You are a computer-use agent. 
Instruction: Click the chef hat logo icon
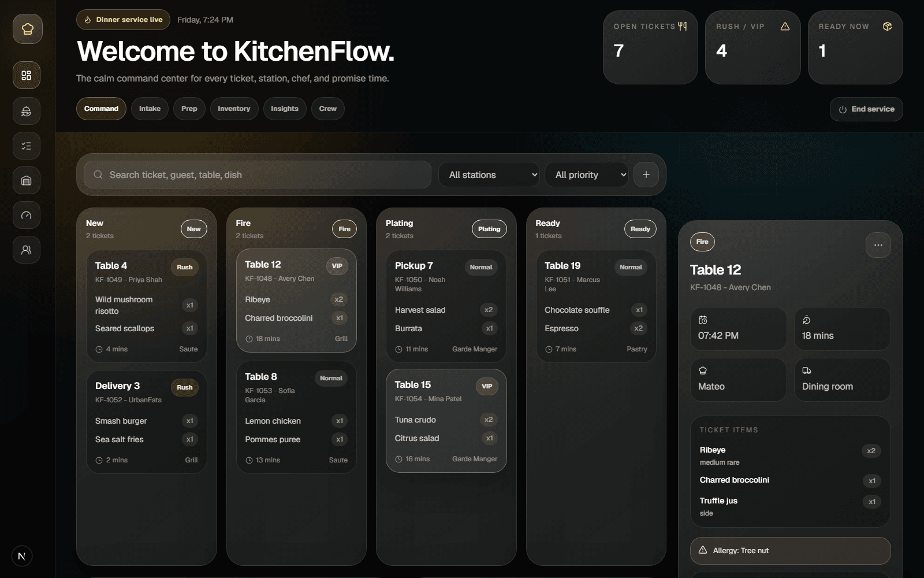coord(27,29)
